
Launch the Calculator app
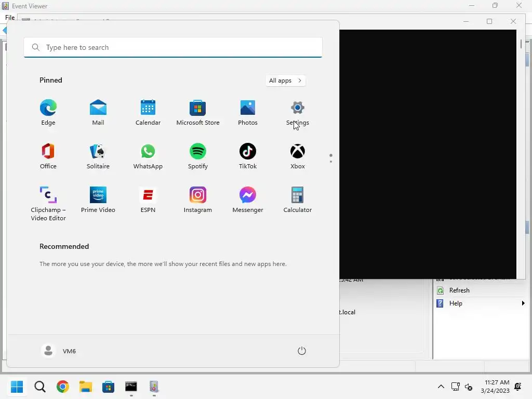(x=298, y=200)
